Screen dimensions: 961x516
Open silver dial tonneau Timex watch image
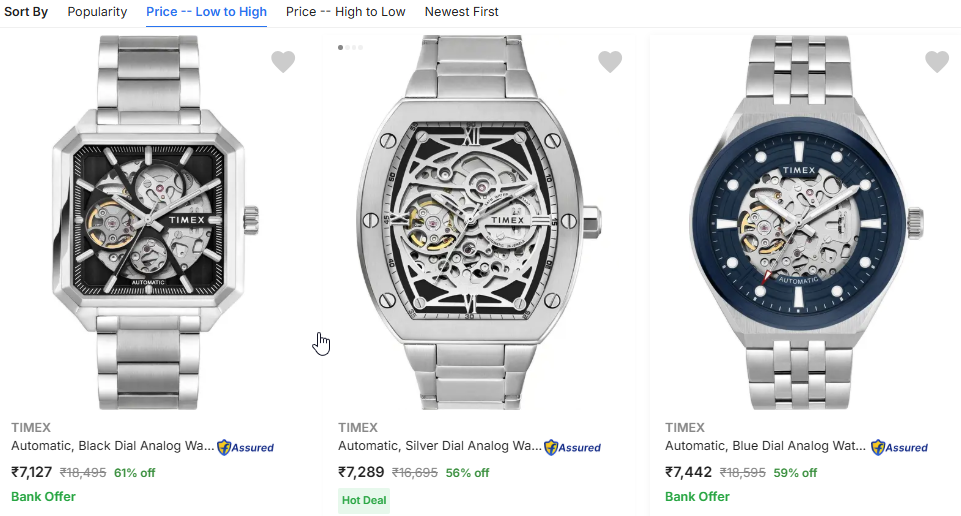[x=477, y=220]
